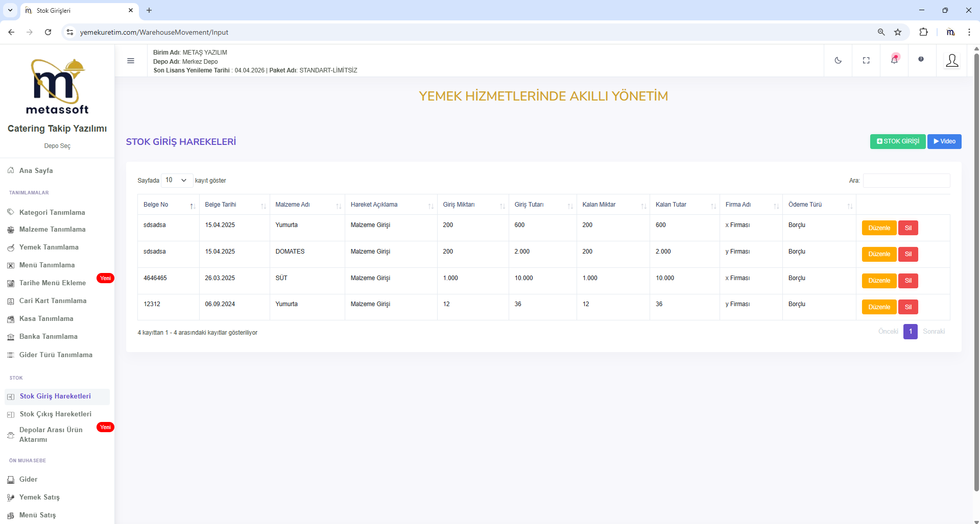980x524 pixels.
Task: Open browser extensions puzzle icon
Action: pos(923,32)
